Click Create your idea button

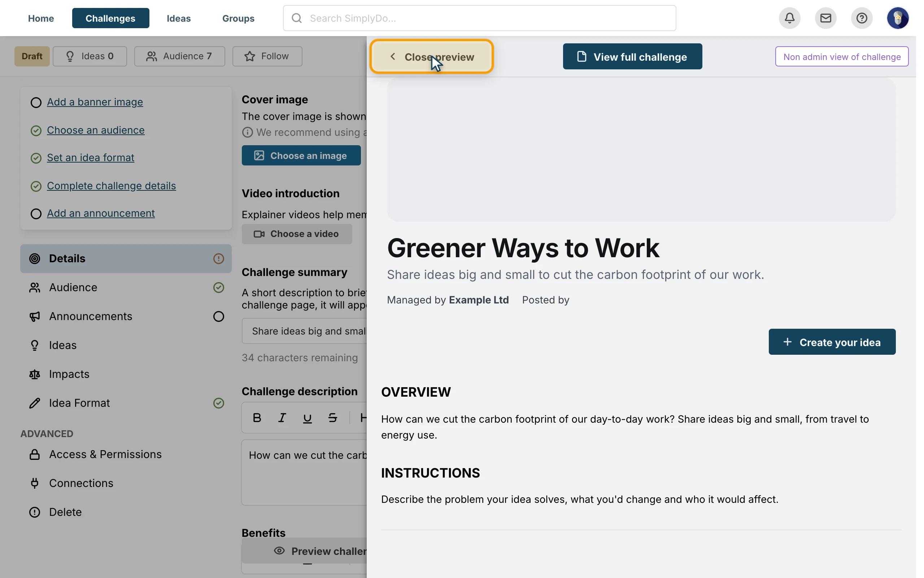tap(832, 342)
